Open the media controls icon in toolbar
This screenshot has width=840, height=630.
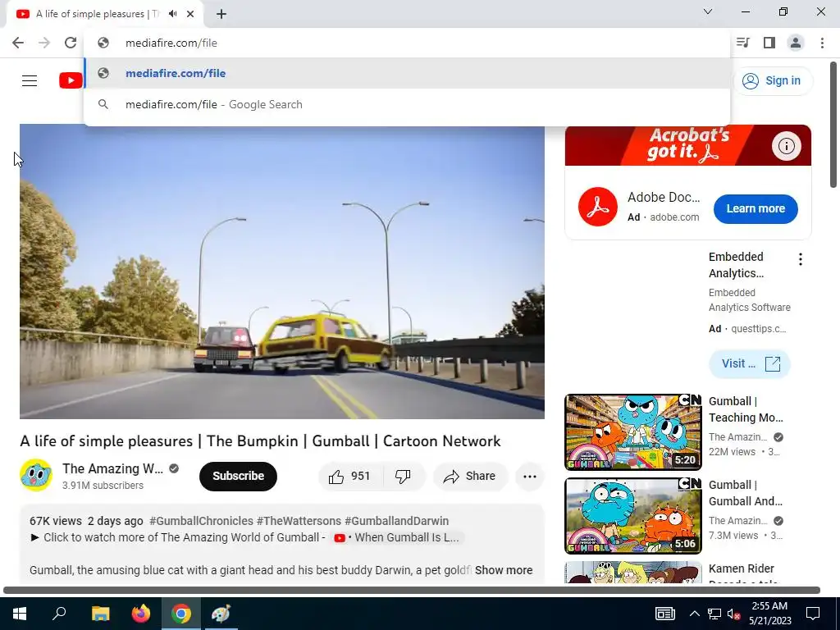pos(743,43)
